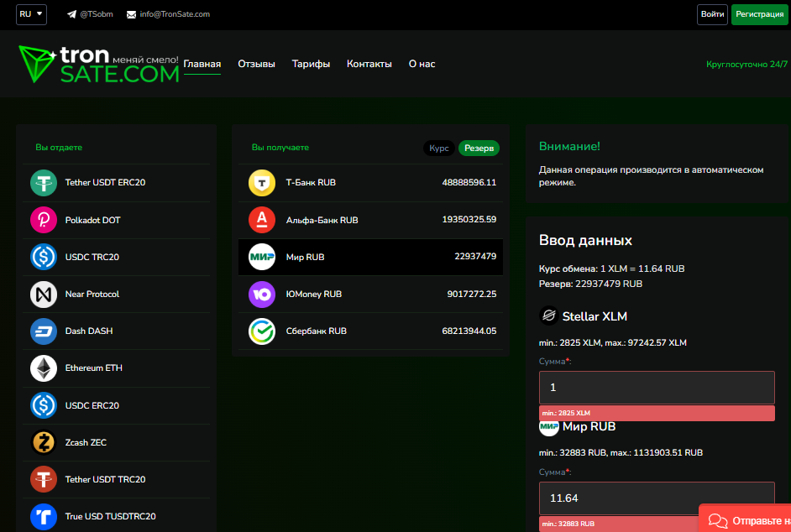Viewport: 791px width, 532px height.
Task: Open the Отзывы menu item
Action: 256,65
